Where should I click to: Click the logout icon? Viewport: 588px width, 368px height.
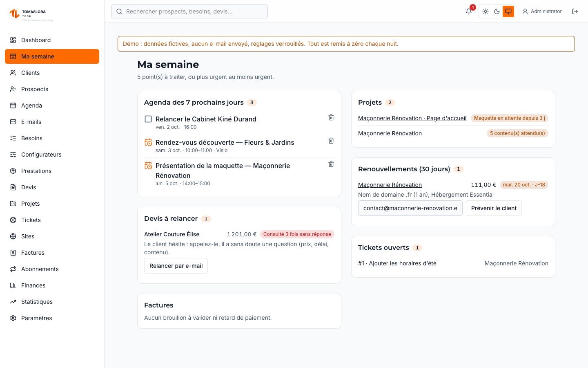coord(575,11)
